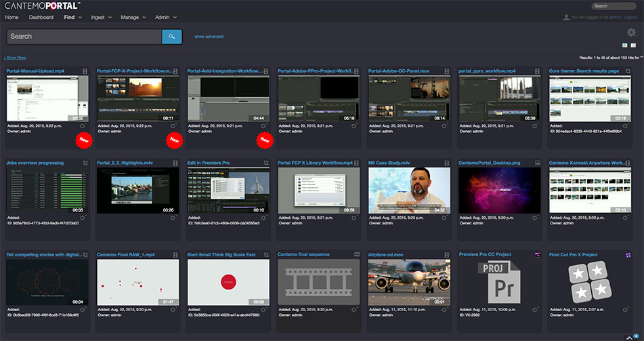Viewport: 644px width, 341px height.
Task: Open Final Cut Pro X Project stars thumbnail
Action: click(x=590, y=282)
